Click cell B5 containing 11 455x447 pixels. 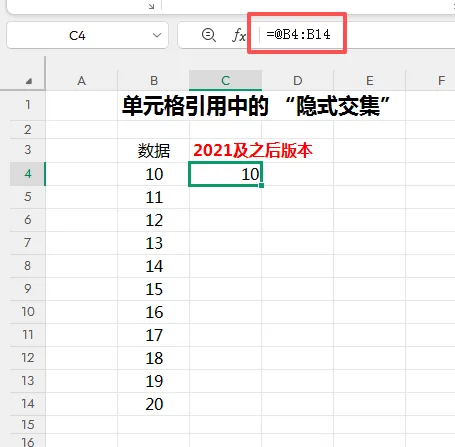[x=154, y=197]
